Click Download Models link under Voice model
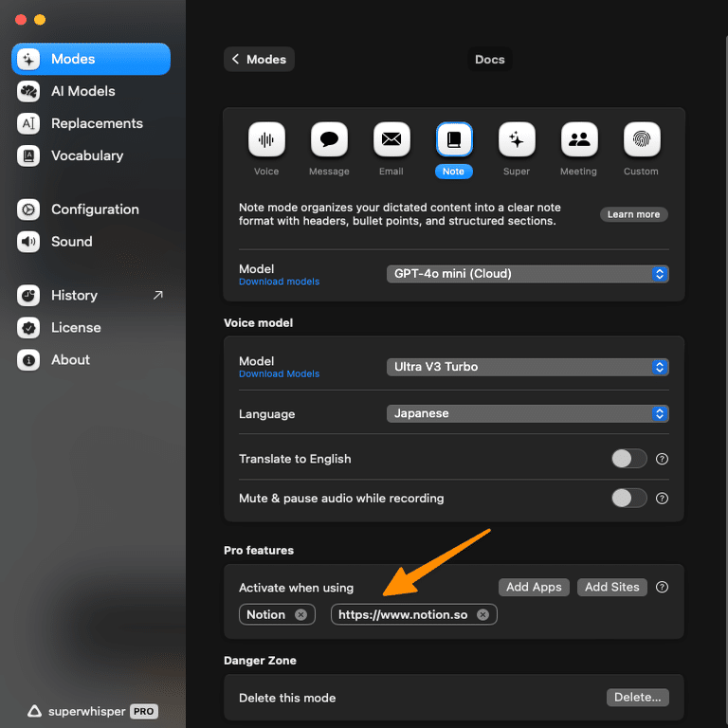The image size is (728, 728). 279,373
